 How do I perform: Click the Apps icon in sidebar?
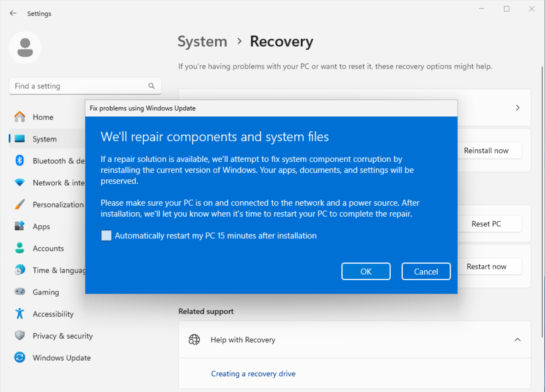tap(20, 226)
